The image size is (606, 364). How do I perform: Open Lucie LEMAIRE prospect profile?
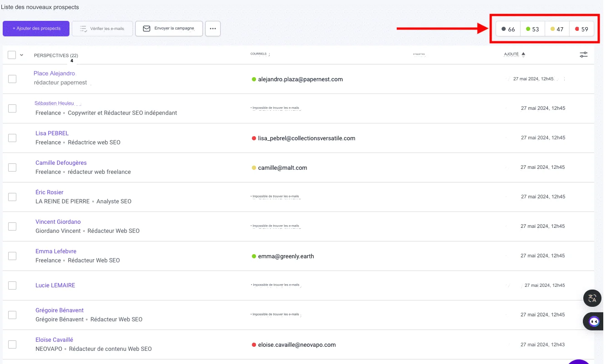click(x=55, y=285)
